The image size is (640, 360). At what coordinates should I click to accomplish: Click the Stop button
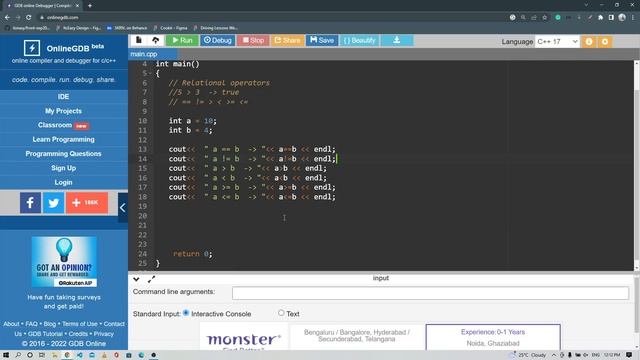253,40
